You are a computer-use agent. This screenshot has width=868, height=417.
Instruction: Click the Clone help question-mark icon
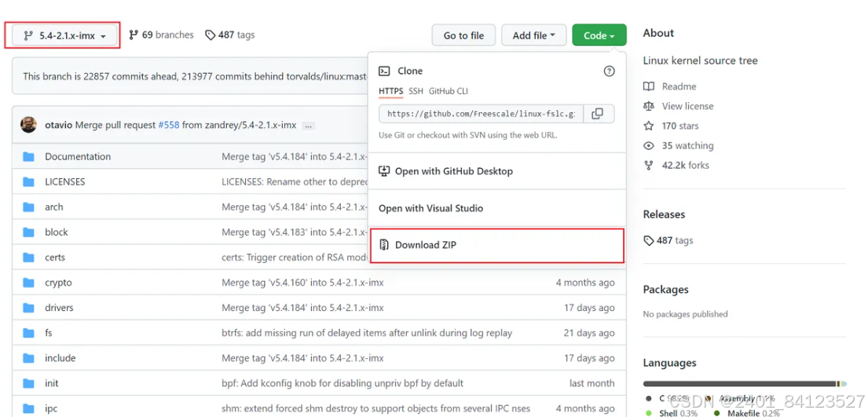pyautogui.click(x=609, y=71)
